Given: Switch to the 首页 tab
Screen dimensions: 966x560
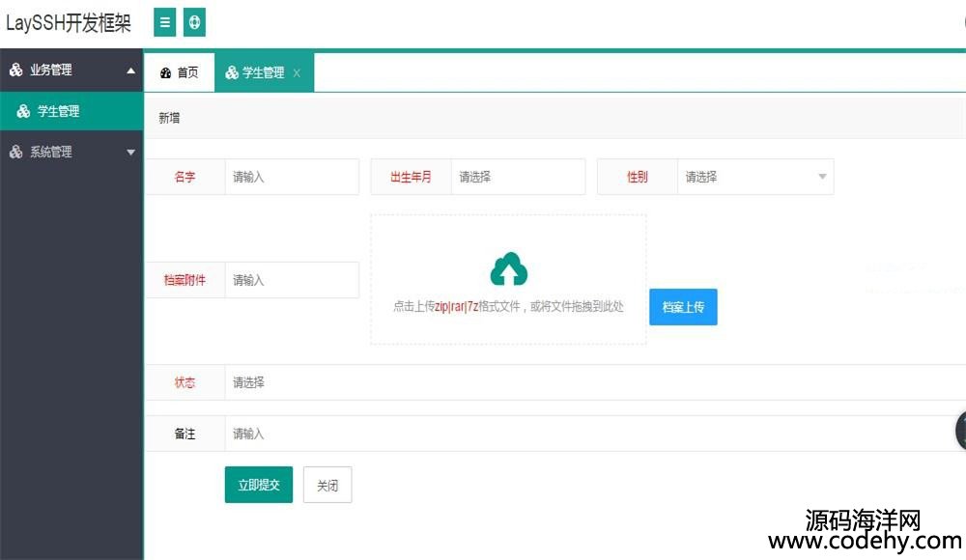Looking at the screenshot, I should point(180,72).
